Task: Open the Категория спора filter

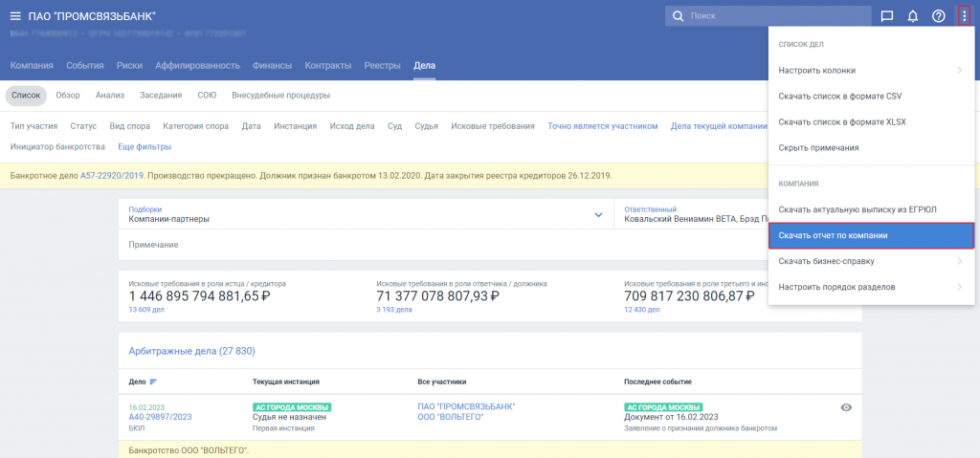Action: pos(196,126)
